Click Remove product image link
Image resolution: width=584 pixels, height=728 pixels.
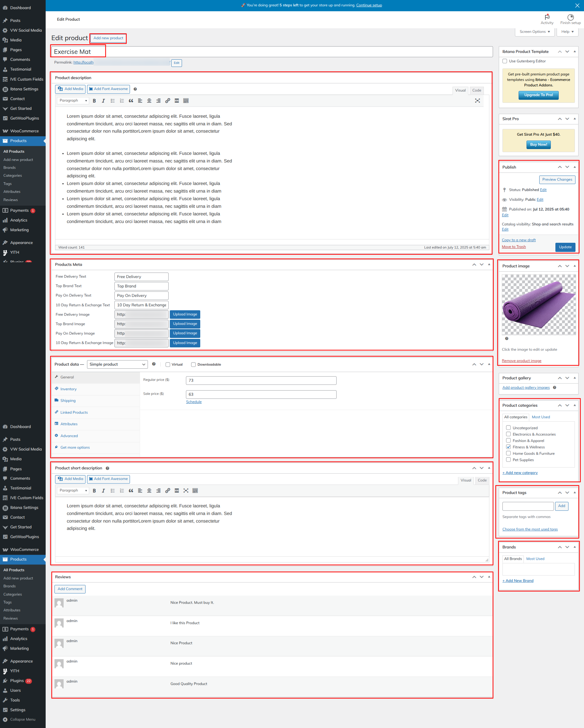click(x=521, y=361)
